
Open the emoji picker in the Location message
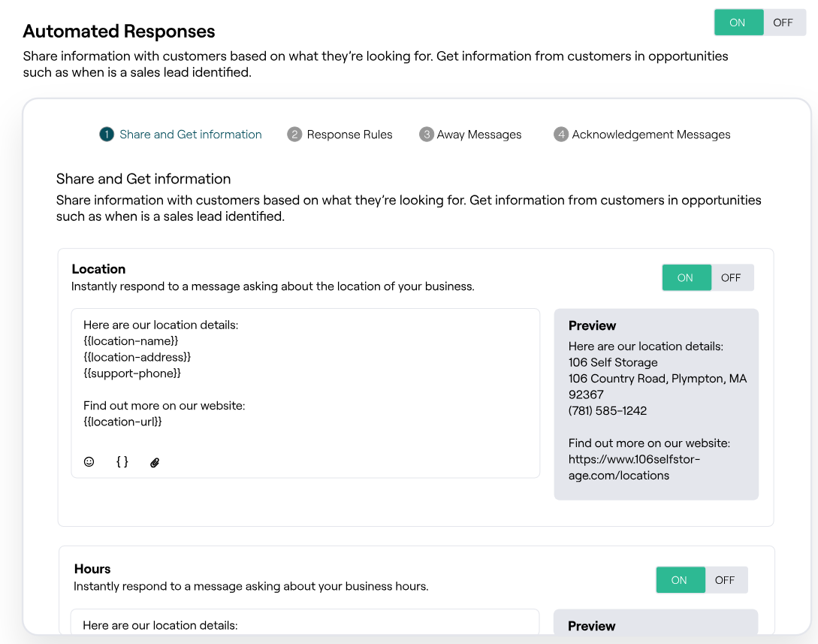89,461
